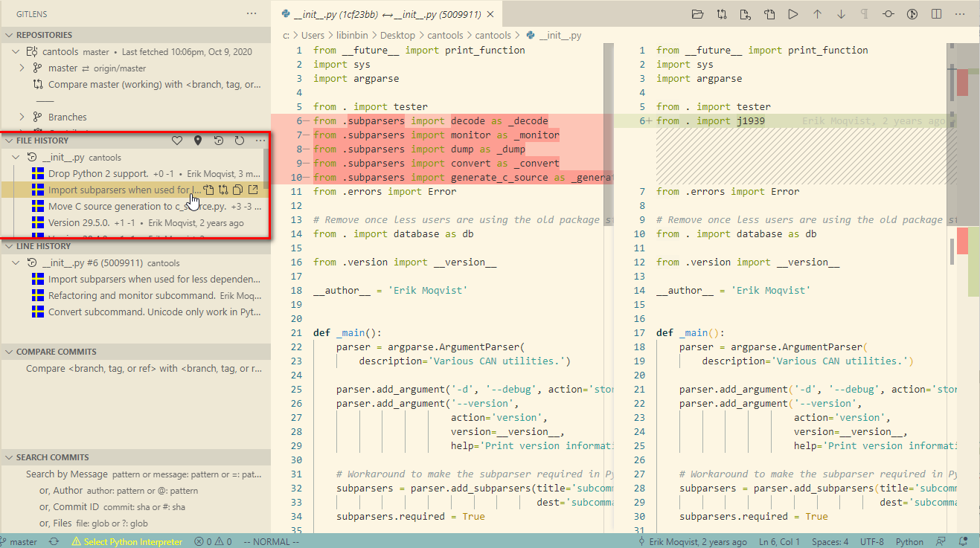The image size is (980, 548).
Task: Toggle pin icon in File History header
Action: [198, 141]
